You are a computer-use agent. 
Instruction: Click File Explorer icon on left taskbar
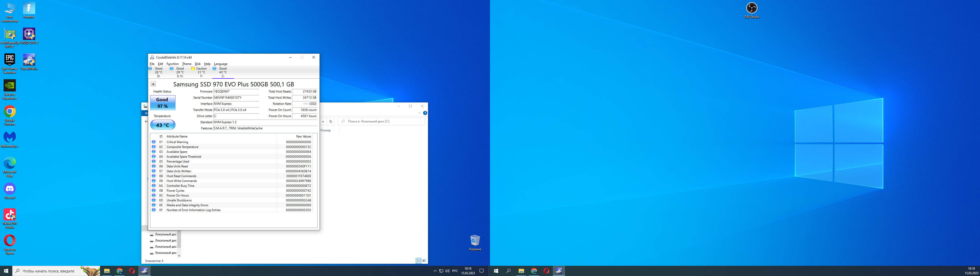[107, 271]
